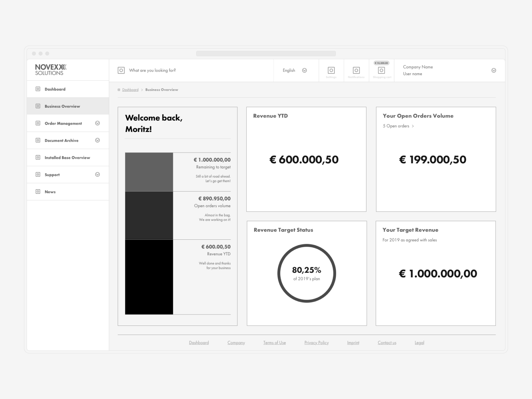Viewport: 532px width, 399px height.
Task: Click the dark Open orders volume bar segment
Action: pos(149,215)
